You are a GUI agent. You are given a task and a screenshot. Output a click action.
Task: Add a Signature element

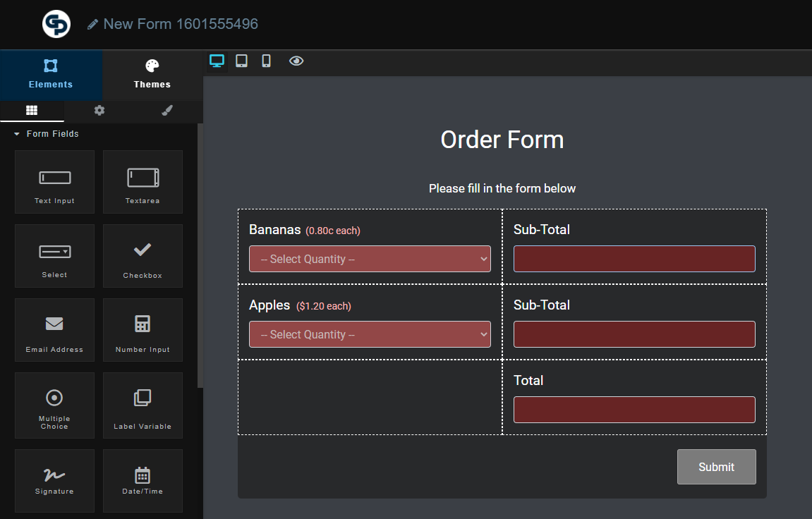tap(54, 481)
